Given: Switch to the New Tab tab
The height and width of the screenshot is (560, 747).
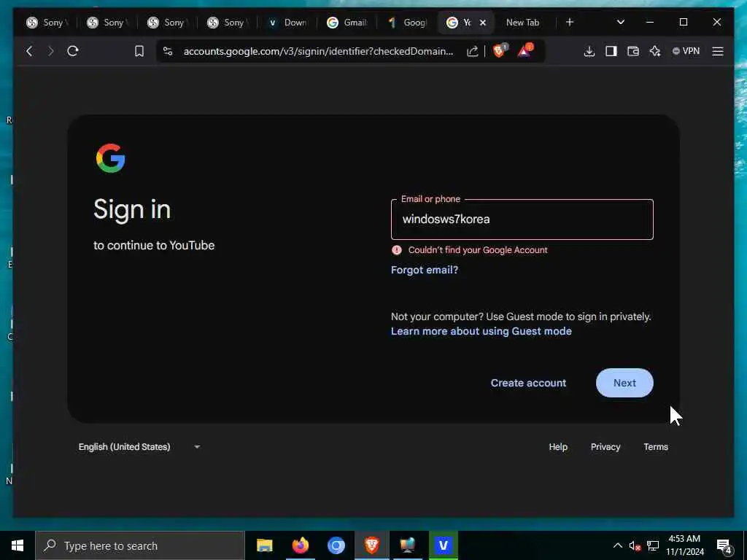Looking at the screenshot, I should (x=522, y=23).
